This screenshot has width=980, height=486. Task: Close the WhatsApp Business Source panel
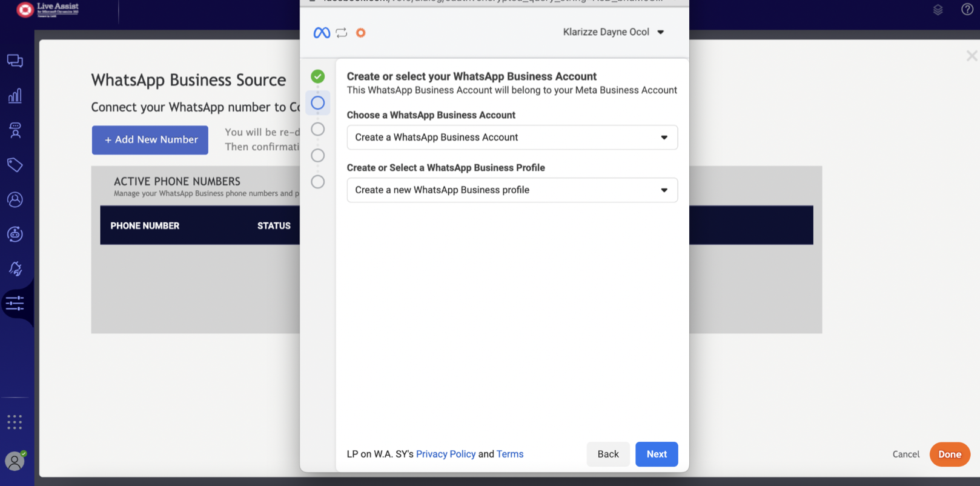[x=972, y=56]
